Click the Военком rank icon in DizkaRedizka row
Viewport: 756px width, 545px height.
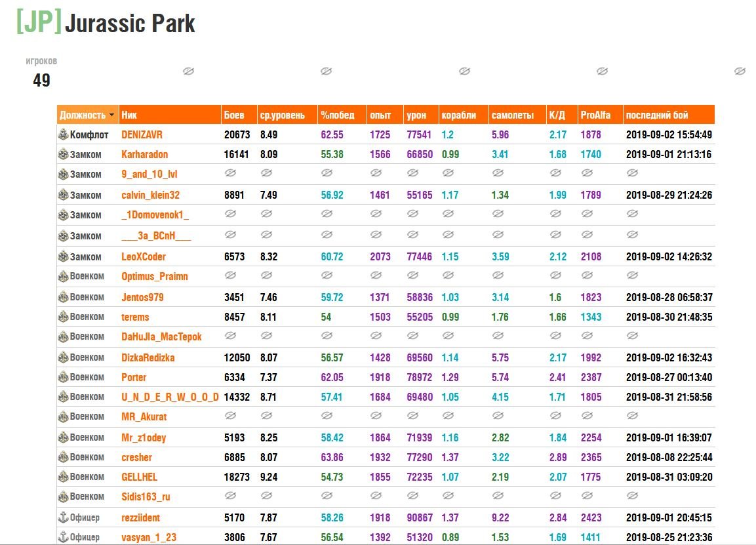click(x=63, y=357)
